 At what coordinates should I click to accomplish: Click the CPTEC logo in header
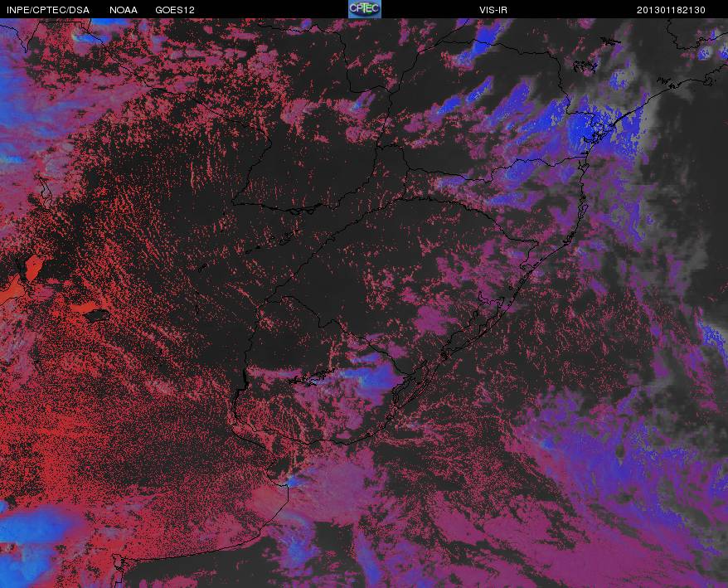click(365, 9)
